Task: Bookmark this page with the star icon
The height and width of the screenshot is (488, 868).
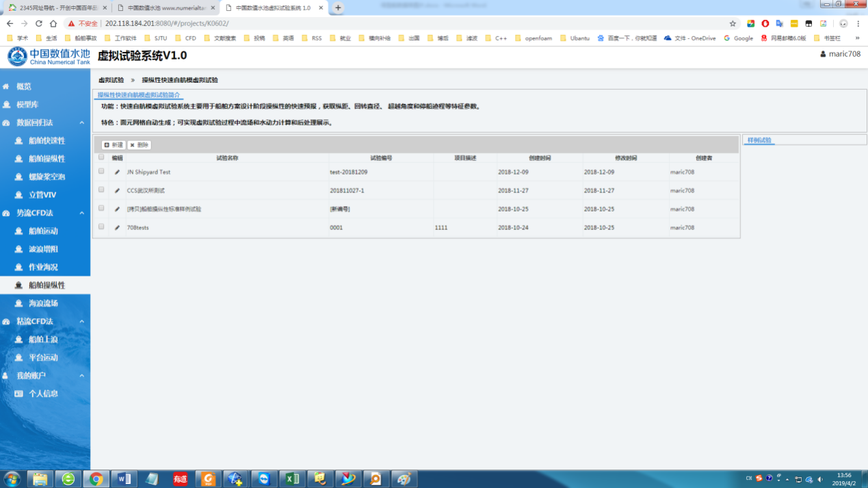Action: (733, 23)
